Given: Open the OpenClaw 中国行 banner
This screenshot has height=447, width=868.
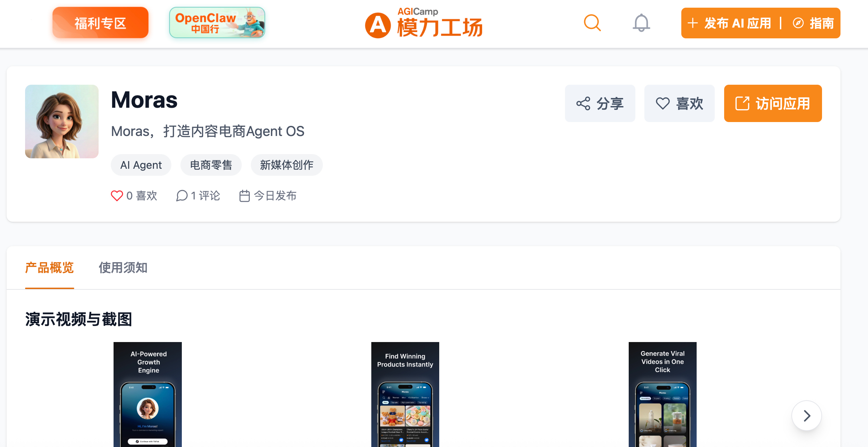Looking at the screenshot, I should tap(217, 23).
